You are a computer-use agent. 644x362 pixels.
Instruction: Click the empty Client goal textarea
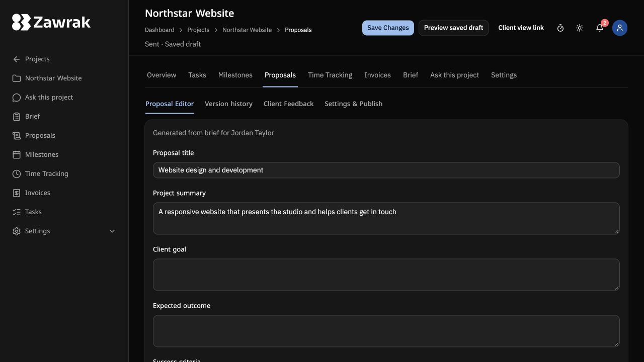point(386,275)
